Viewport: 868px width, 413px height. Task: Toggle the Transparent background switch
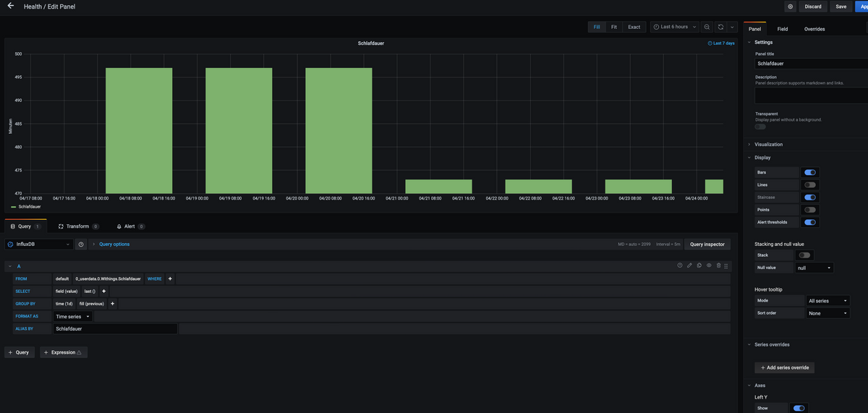tap(760, 127)
